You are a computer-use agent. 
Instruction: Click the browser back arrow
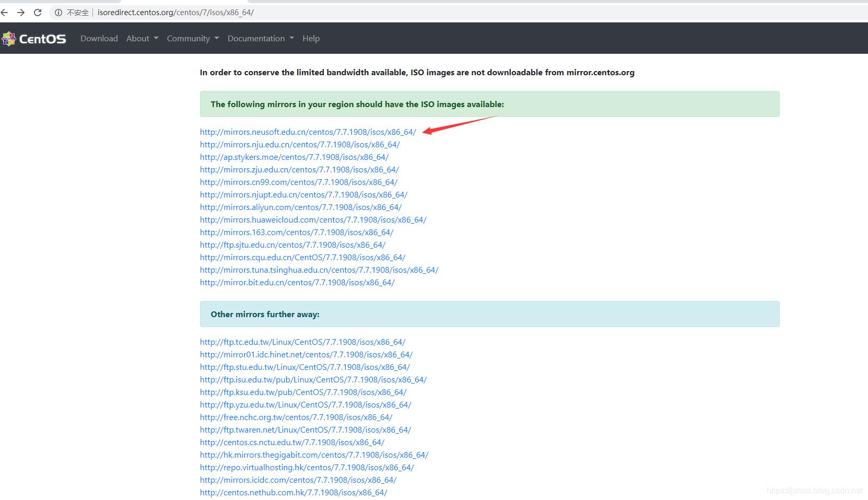click(x=4, y=13)
